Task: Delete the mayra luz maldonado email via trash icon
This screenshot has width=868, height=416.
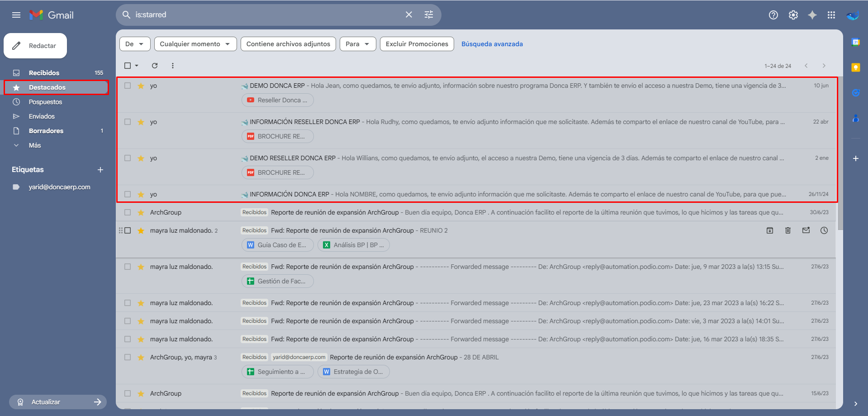Action: (x=787, y=230)
